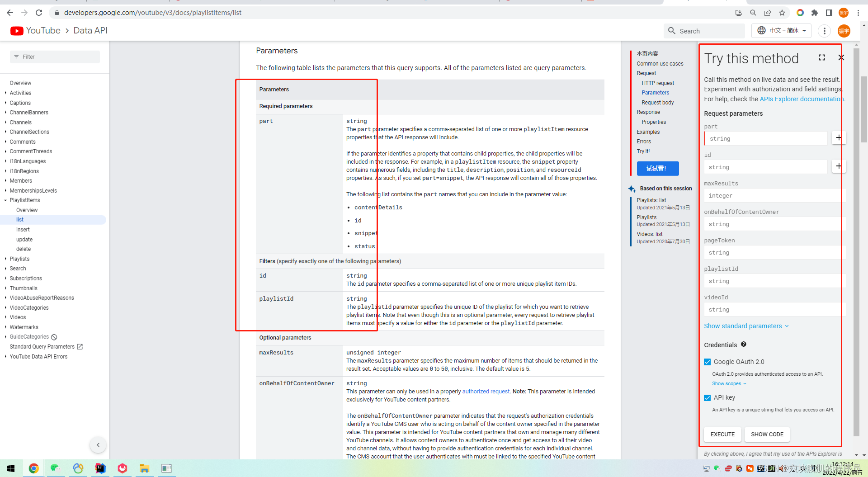
Task: Click the blue 试试看! button
Action: pos(658,168)
